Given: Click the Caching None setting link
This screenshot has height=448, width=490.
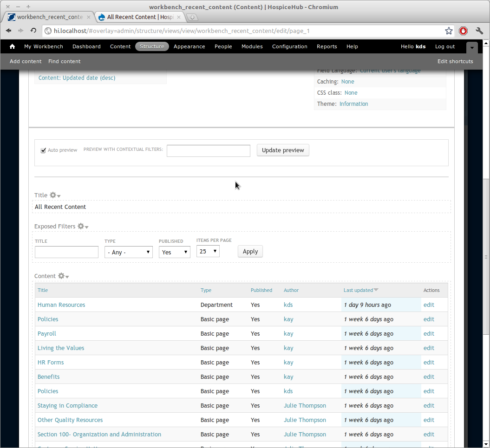Looking at the screenshot, I should pos(348,82).
